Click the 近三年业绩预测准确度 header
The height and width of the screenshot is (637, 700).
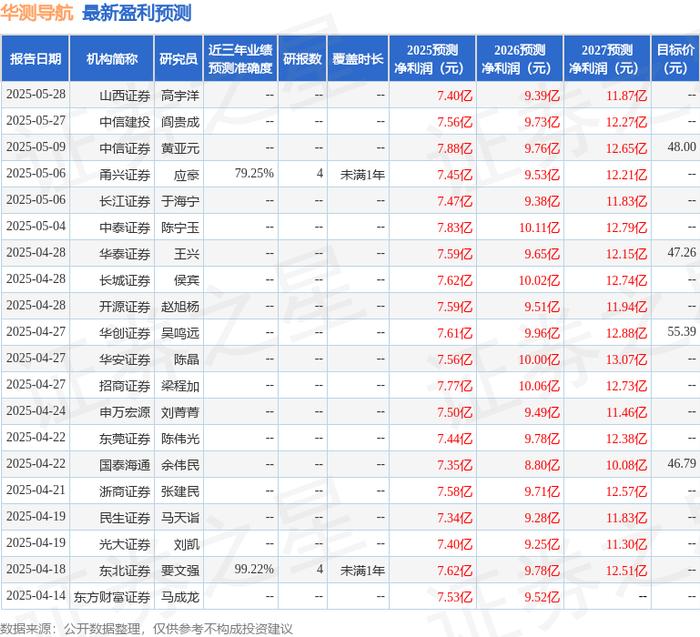(240, 58)
